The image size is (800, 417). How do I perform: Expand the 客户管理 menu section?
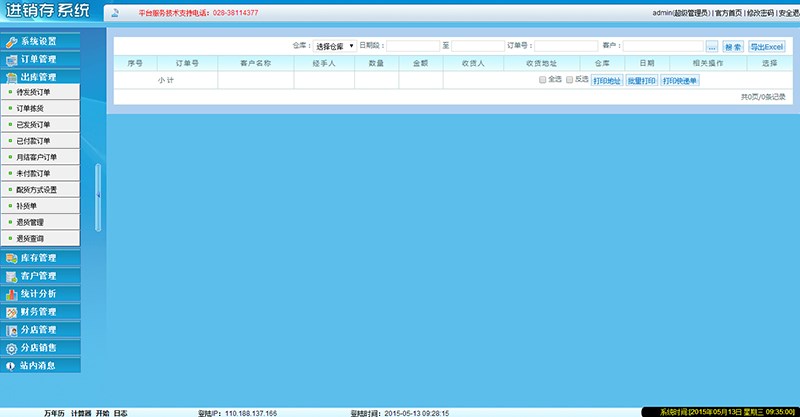pos(40,276)
